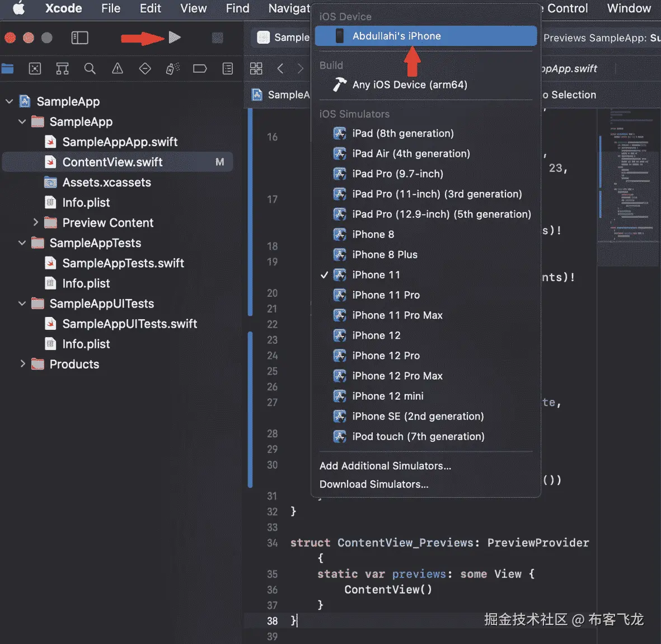Choose Any iOS Device (arm64)
661x644 pixels.
pyautogui.click(x=426, y=85)
